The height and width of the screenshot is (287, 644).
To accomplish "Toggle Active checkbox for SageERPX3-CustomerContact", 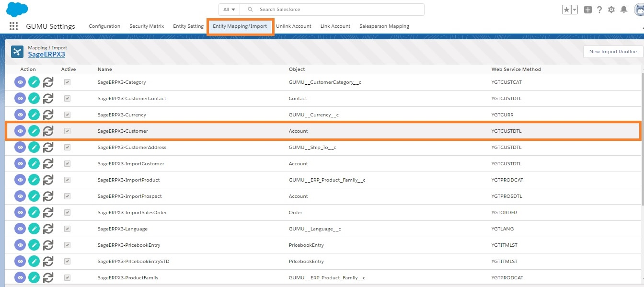I will point(68,99).
